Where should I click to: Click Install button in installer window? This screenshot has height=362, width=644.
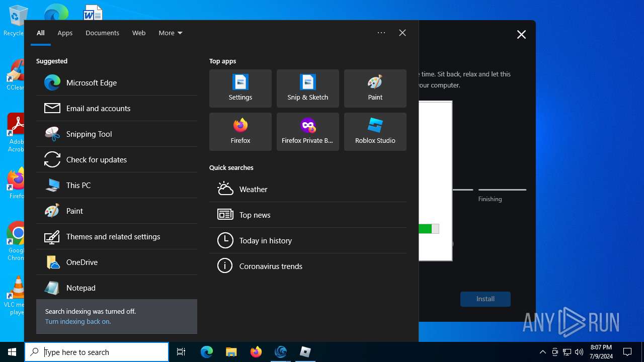pyautogui.click(x=486, y=299)
